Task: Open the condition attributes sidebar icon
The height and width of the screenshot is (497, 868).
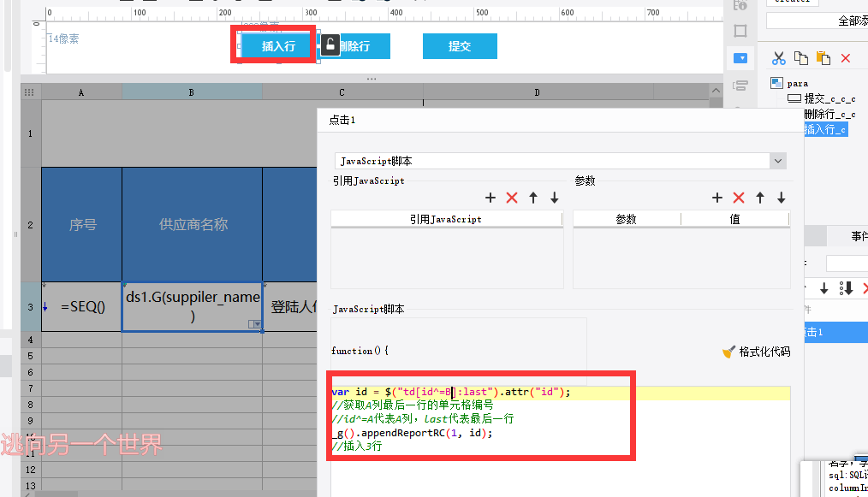Action: pyautogui.click(x=740, y=86)
